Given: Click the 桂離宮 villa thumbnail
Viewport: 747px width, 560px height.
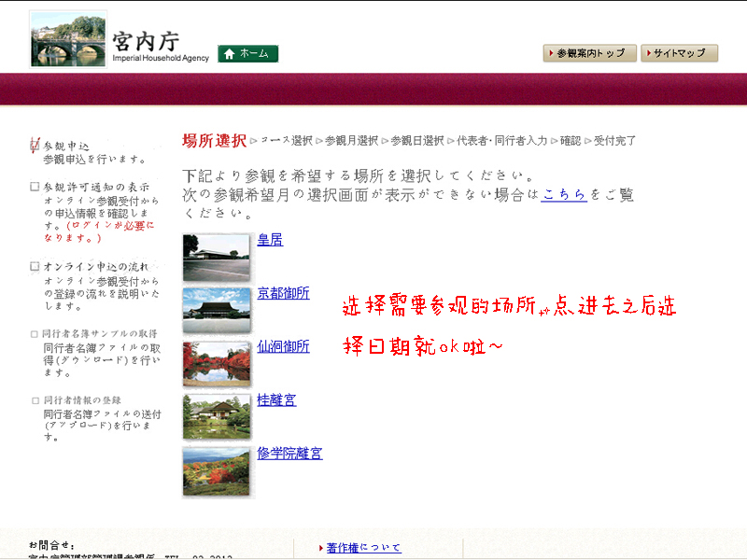Looking at the screenshot, I should [x=217, y=417].
